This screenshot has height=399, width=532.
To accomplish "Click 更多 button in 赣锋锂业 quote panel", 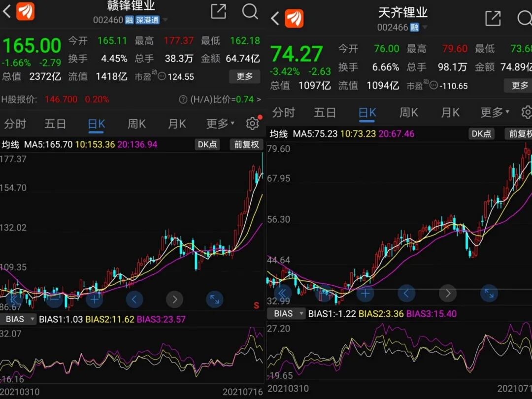I will [x=245, y=76].
